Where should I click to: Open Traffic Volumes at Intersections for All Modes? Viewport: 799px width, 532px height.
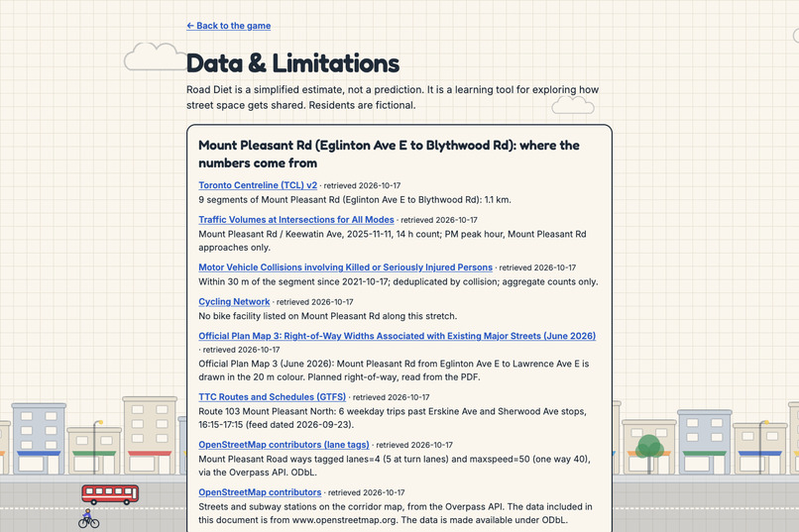point(296,219)
